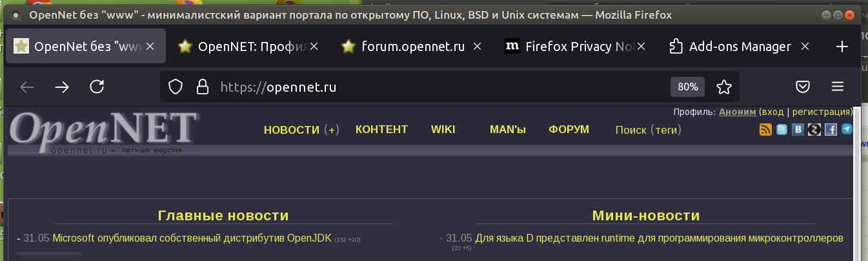Open comments count (151 +10)

[348, 240]
